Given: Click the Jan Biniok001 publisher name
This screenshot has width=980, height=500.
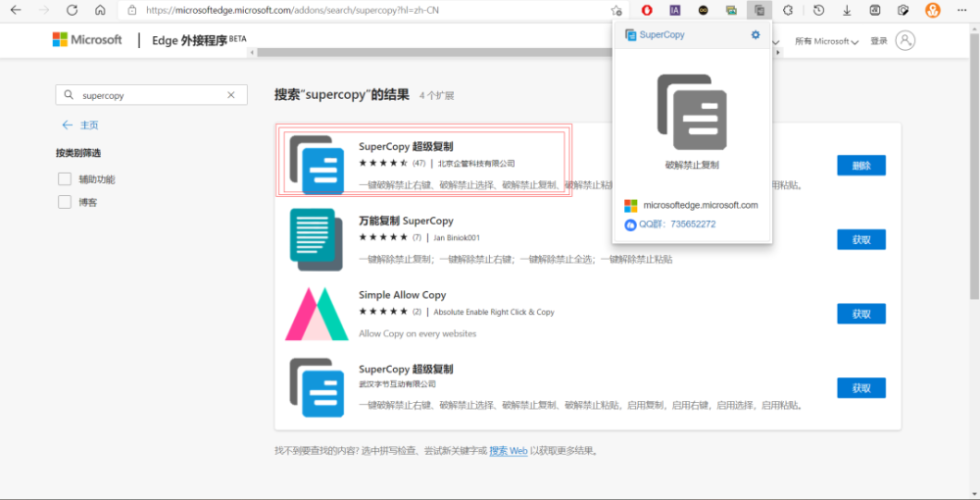Looking at the screenshot, I should pos(457,237).
